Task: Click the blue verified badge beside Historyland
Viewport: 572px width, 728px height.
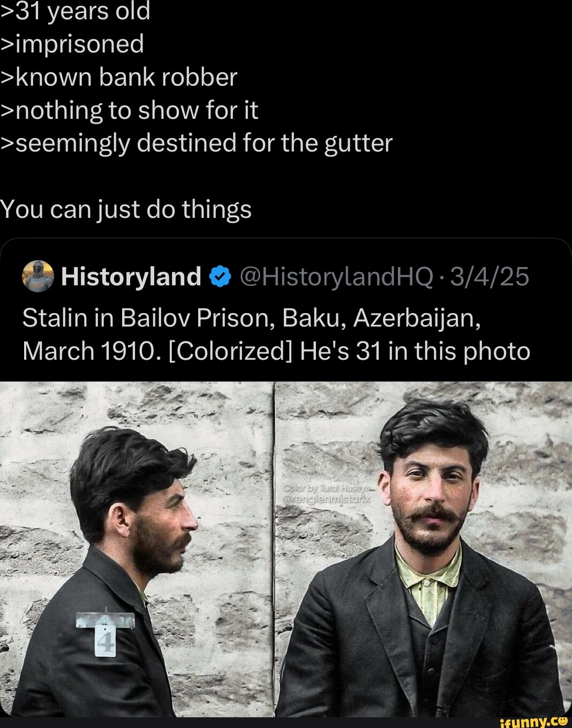Action: pyautogui.click(x=219, y=277)
